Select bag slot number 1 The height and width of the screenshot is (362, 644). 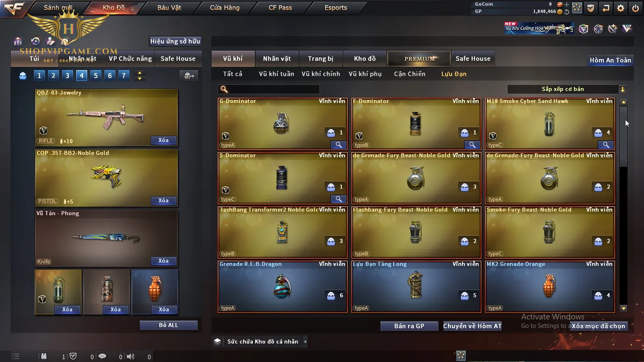pyautogui.click(x=39, y=76)
